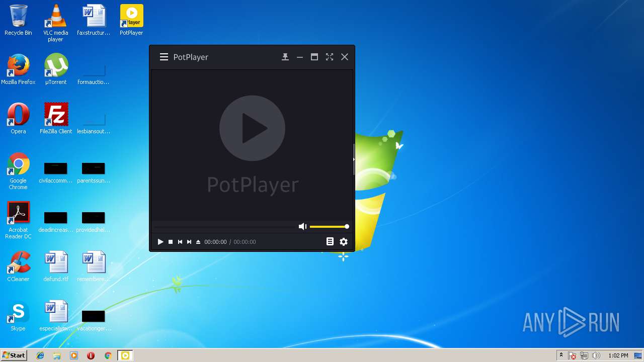Select the defund.rtf document

click(x=56, y=266)
